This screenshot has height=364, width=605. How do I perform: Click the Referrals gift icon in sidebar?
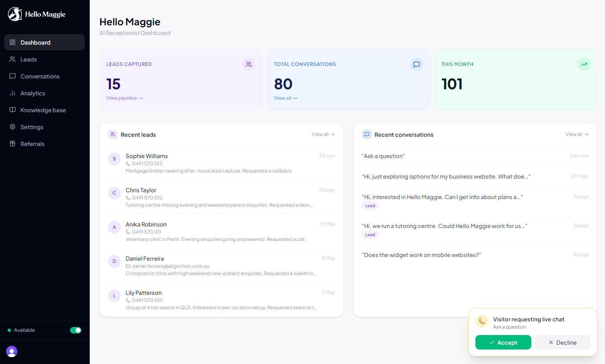point(12,144)
